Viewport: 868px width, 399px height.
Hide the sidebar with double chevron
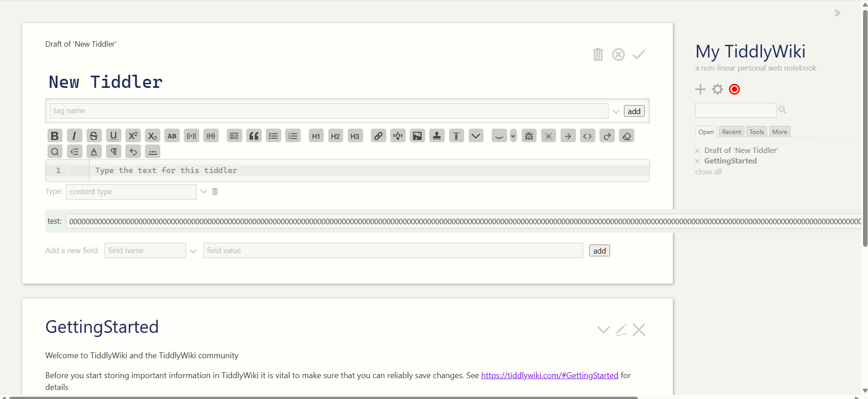[x=837, y=13]
